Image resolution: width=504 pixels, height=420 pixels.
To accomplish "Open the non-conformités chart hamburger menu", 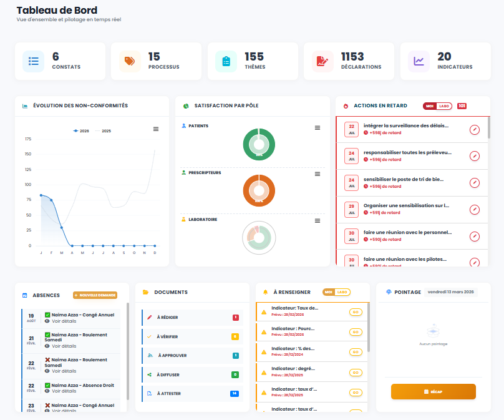I will tap(156, 129).
